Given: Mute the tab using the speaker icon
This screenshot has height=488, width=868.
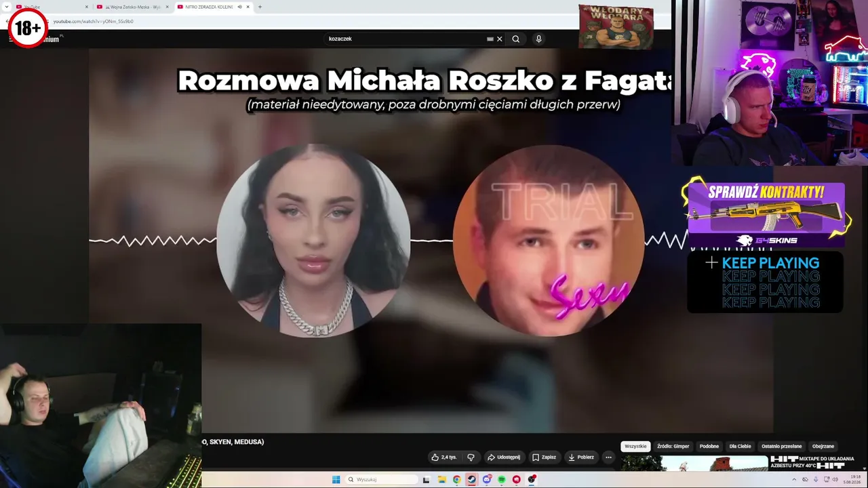Looking at the screenshot, I should pyautogui.click(x=239, y=7).
